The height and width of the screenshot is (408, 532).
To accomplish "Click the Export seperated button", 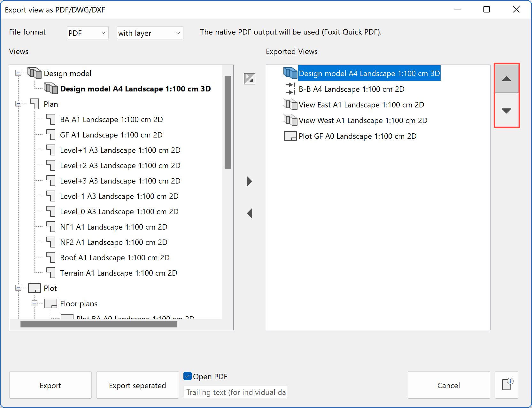I will click(137, 385).
